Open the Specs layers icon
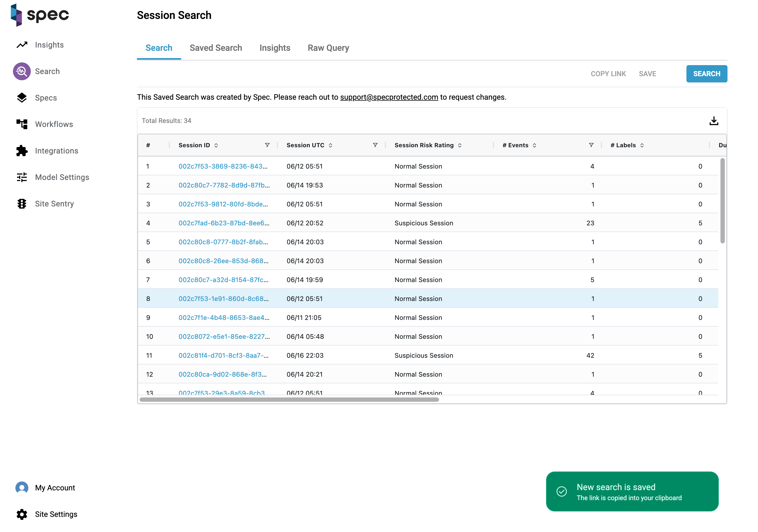The image size is (758, 532). (x=22, y=98)
